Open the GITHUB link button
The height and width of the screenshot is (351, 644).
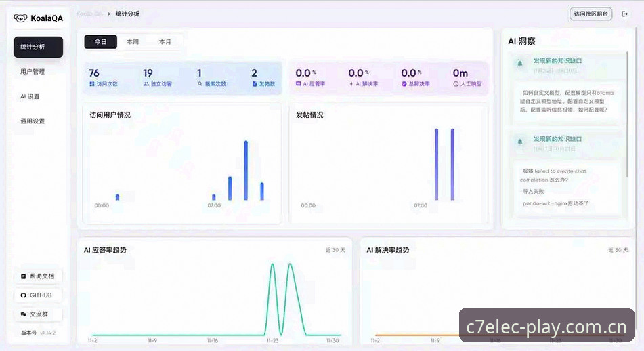coord(38,295)
